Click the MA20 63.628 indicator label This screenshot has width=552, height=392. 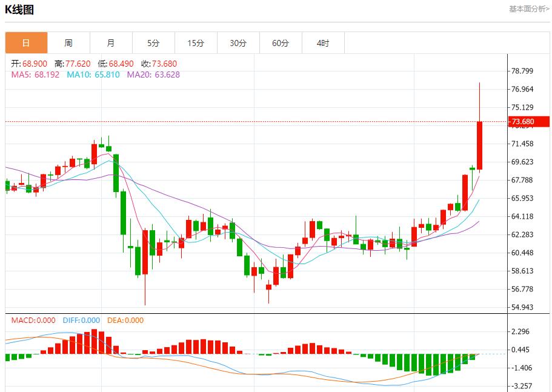pos(153,75)
